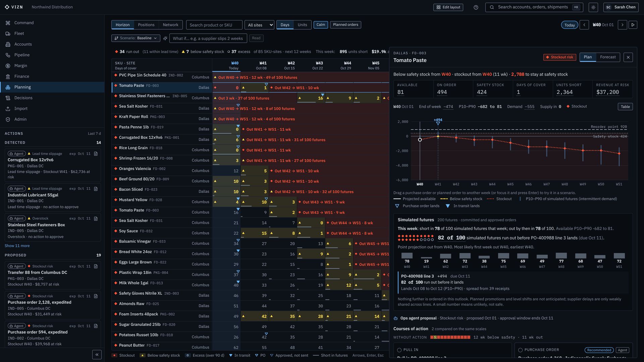Collapse the sidebar with double-chevron icon
This screenshot has height=362, width=644.
pos(97,355)
